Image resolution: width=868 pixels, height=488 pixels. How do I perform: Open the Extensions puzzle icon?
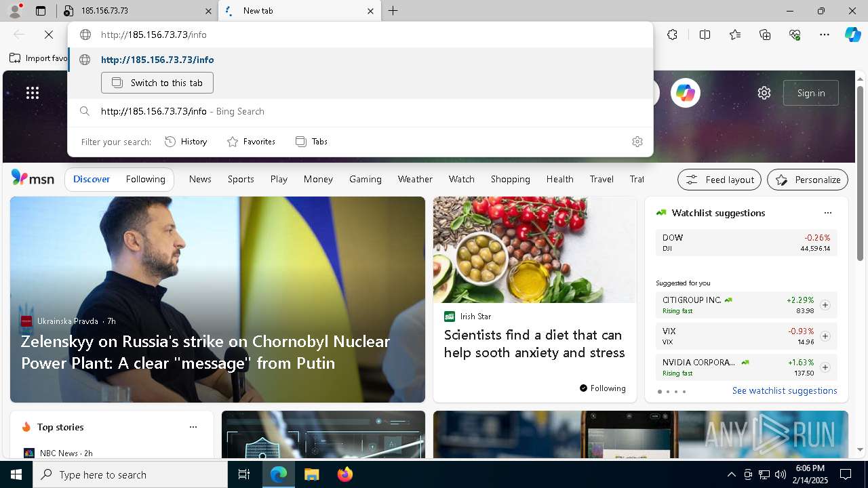point(672,35)
